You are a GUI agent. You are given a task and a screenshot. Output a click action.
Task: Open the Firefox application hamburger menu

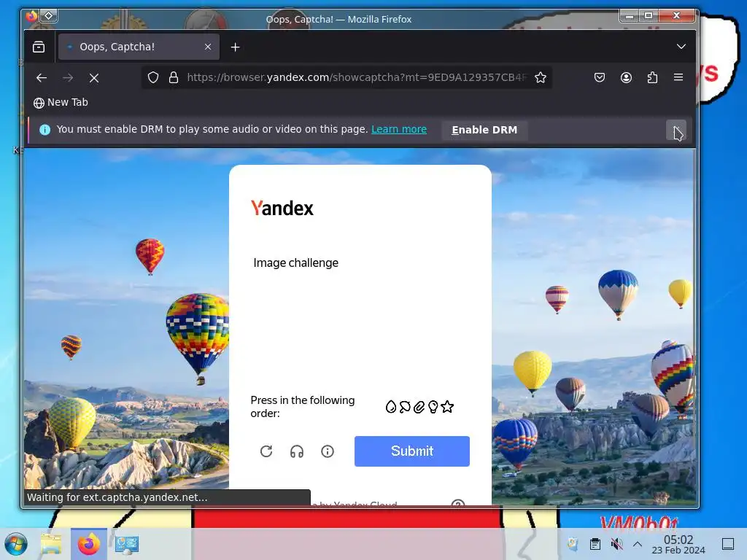[678, 77]
